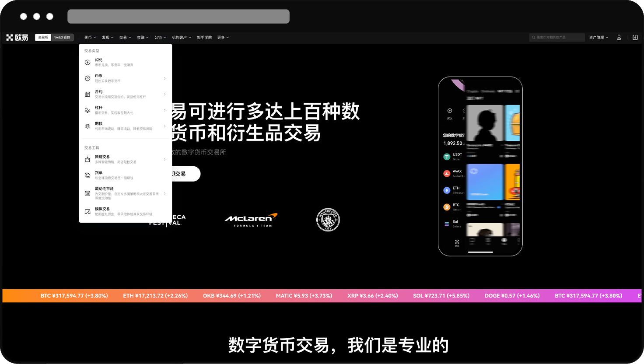
Task: Click the 跟单 copy trading icon
Action: [x=87, y=175]
